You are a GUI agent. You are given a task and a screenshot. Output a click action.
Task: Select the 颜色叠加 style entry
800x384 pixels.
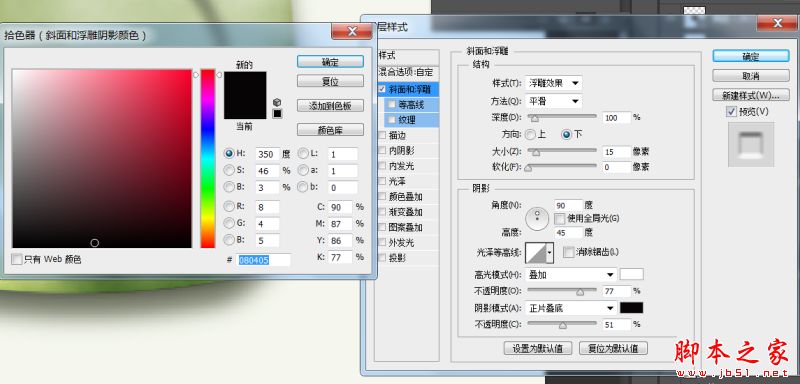click(407, 197)
